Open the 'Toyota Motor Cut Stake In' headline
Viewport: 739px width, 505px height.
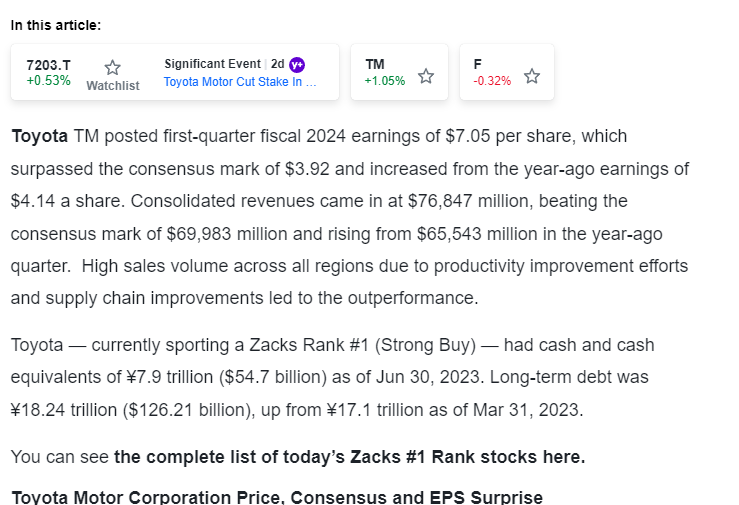[240, 82]
